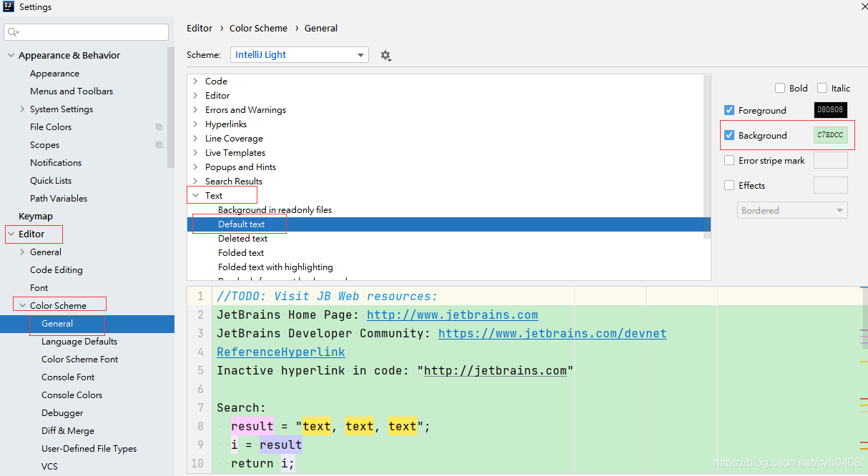Enable the Effects checkbox

729,185
